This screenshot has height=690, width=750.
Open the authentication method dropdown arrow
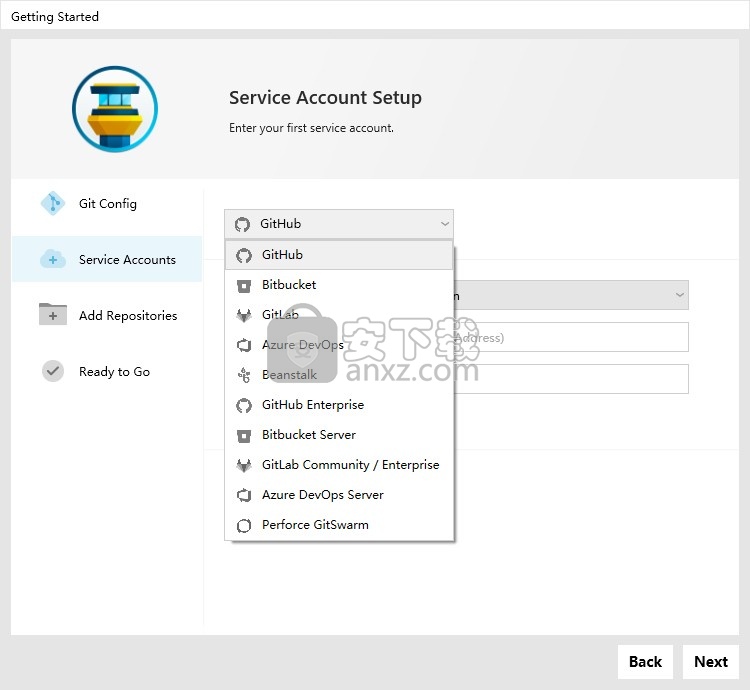(680, 295)
